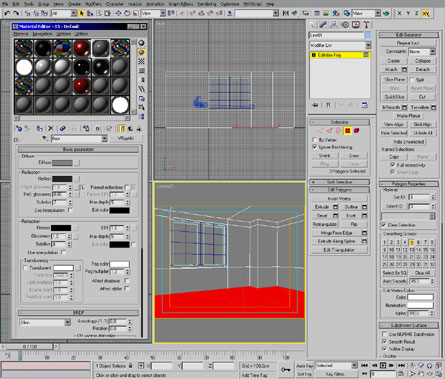Collapse the Basic parameters rollout
This screenshot has width=445, height=379.
(x=78, y=149)
